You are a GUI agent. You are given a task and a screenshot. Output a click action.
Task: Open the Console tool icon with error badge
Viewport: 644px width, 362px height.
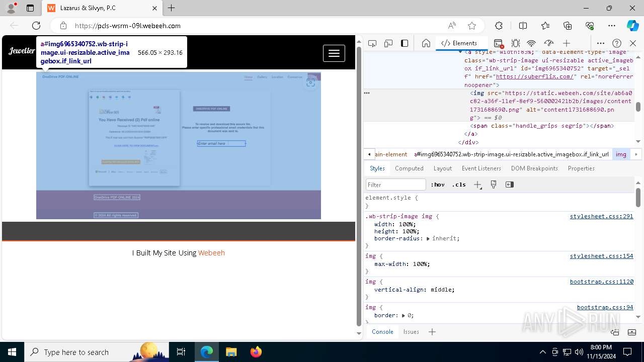(499, 43)
